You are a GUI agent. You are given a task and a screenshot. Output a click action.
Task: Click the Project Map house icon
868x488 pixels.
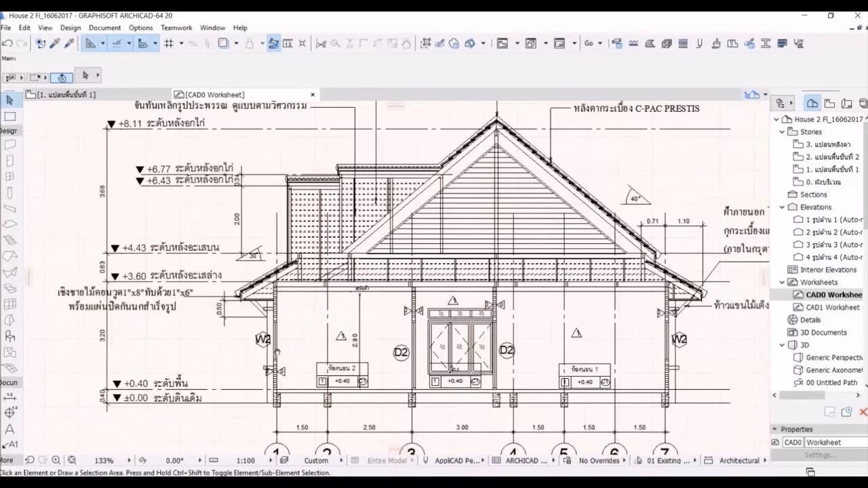(812, 104)
